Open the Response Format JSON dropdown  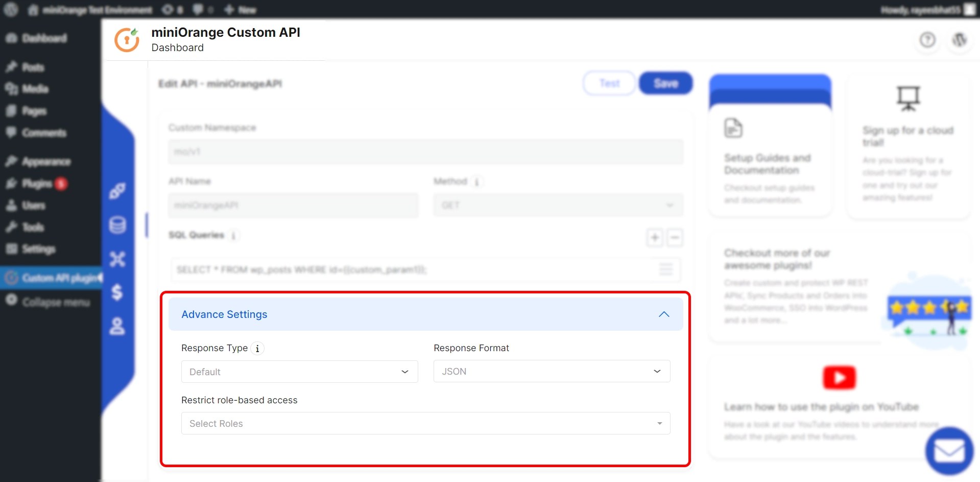pos(552,372)
